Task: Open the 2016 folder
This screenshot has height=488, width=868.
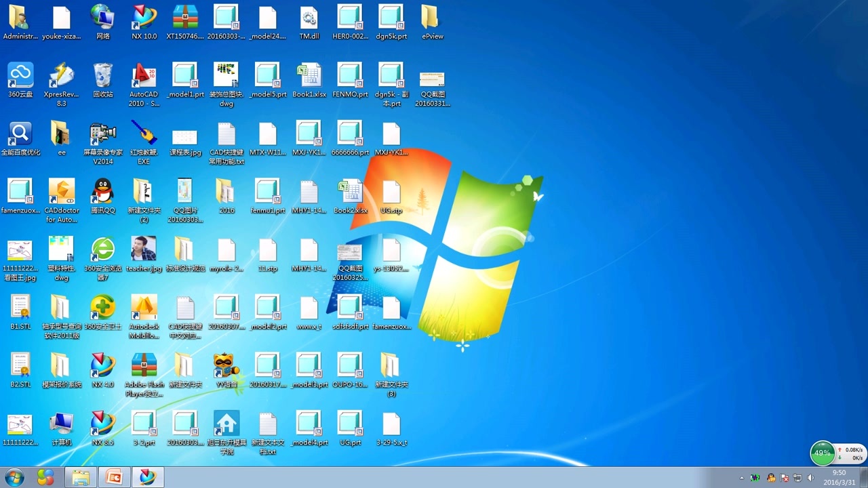Action: point(226,197)
